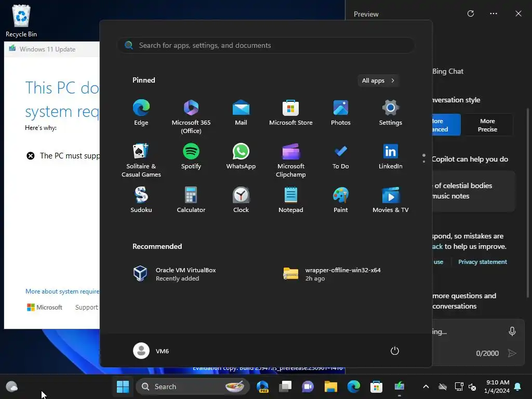Screen dimensions: 532x399
Task: Open Microsoft Store from the pinned grid
Action: tap(291, 113)
